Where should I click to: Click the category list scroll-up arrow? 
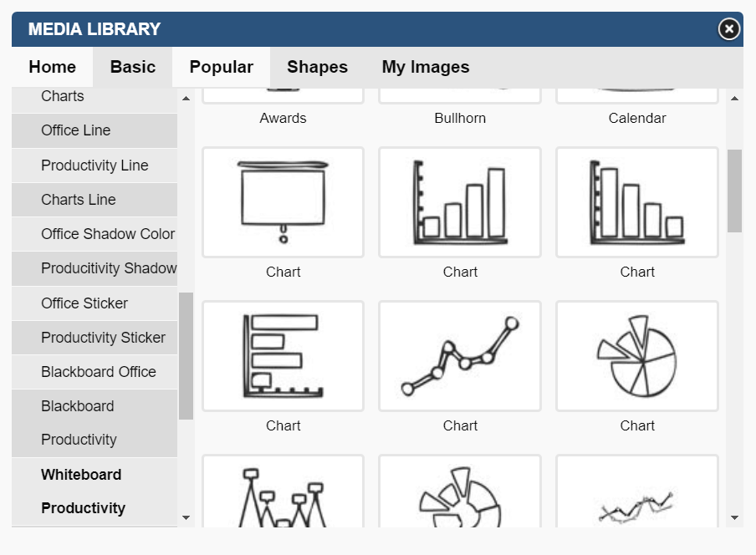click(186, 99)
